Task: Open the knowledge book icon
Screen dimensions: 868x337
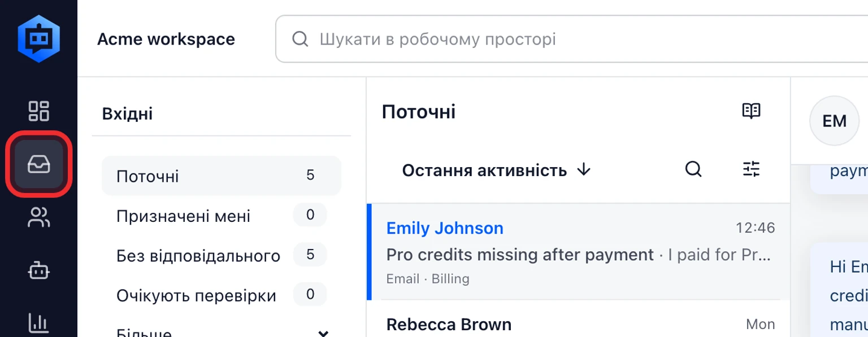Action: pyautogui.click(x=751, y=111)
